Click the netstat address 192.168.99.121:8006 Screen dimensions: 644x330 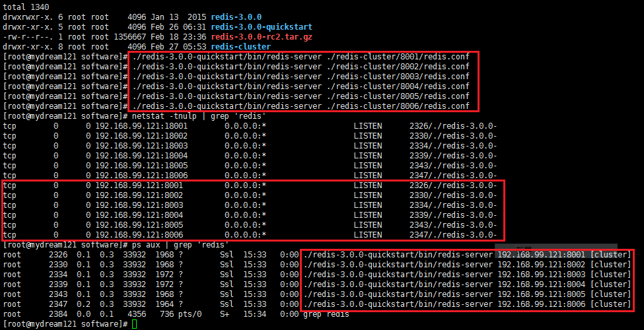pos(139,235)
